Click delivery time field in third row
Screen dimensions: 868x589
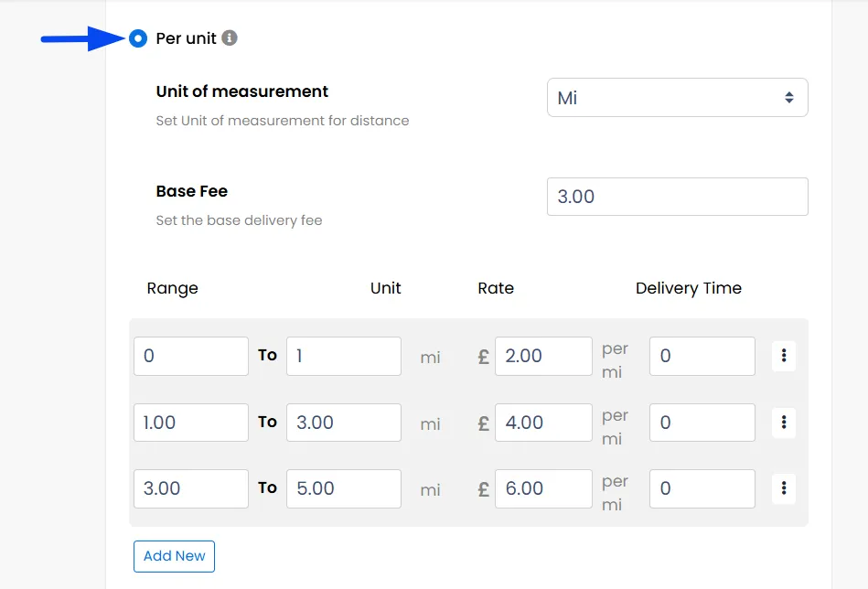(702, 488)
